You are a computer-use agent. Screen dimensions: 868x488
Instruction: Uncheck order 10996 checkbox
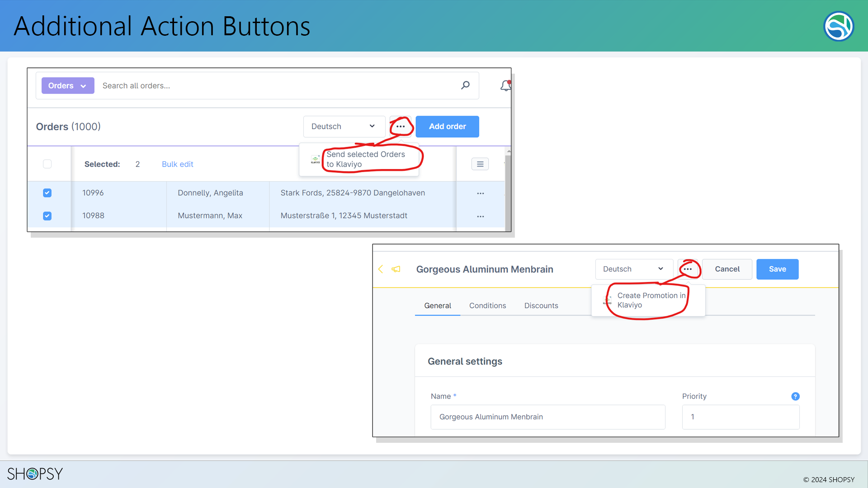(47, 193)
